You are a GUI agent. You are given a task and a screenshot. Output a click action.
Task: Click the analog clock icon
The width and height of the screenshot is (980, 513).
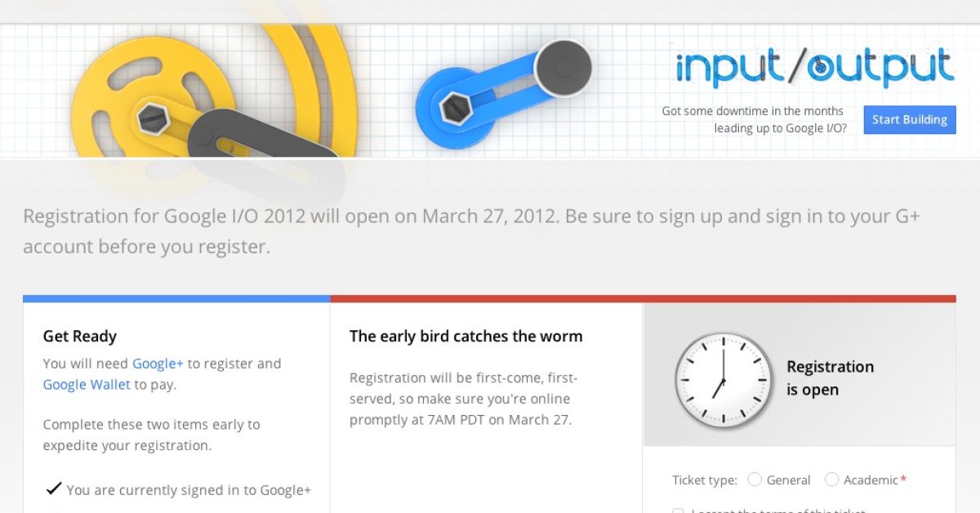722,380
